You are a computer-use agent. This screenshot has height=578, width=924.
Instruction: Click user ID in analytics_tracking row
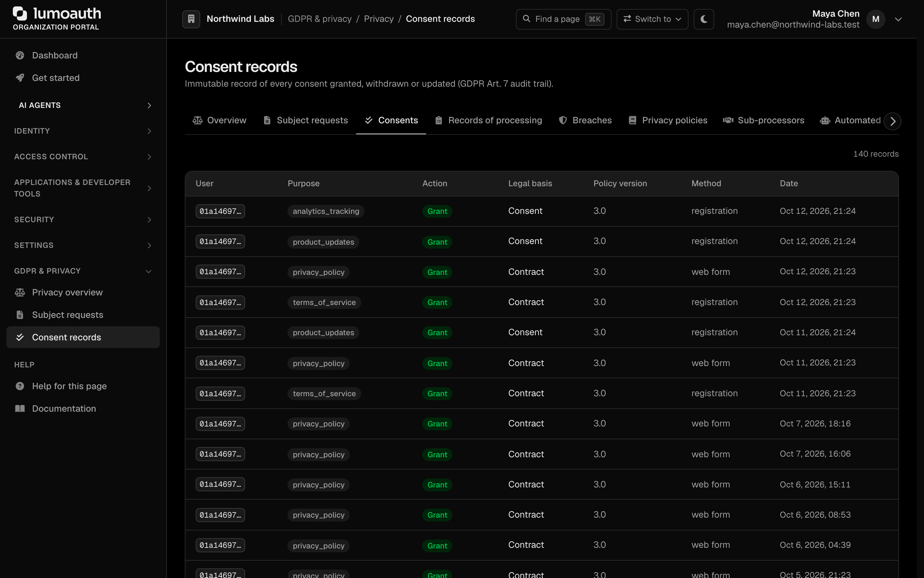coord(220,211)
